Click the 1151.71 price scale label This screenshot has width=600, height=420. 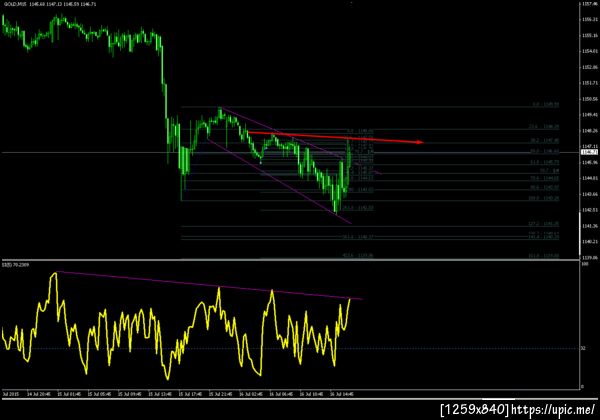tap(590, 83)
